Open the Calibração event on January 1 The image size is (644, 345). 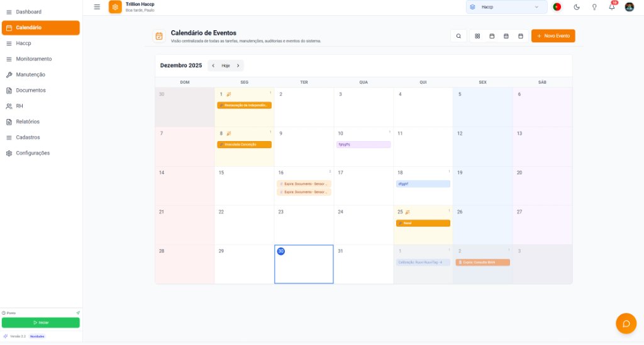423,263
